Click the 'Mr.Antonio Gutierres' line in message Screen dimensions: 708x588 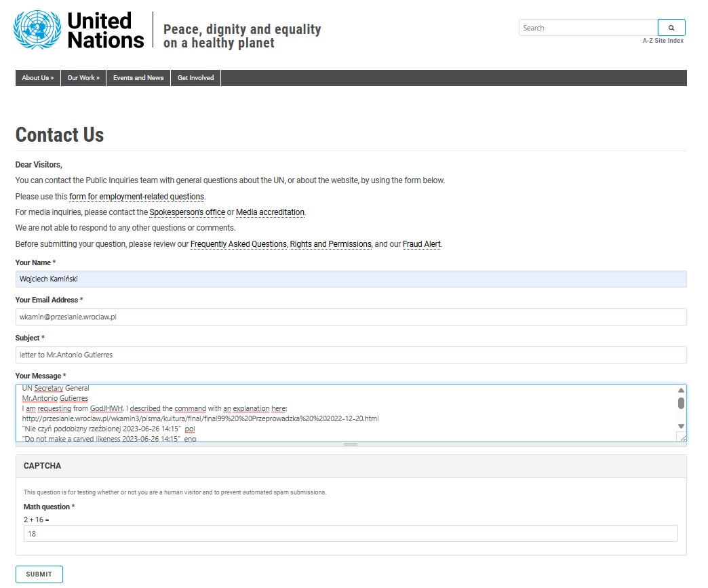[55, 398]
